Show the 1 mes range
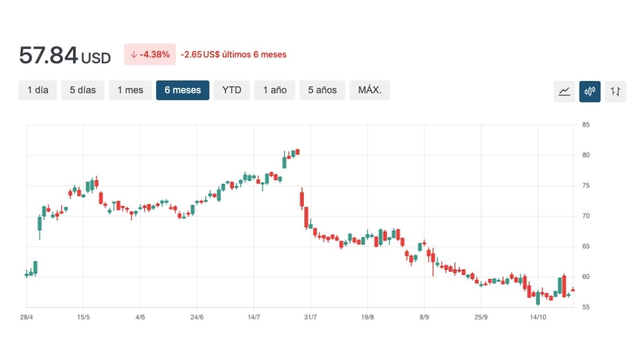644x362 pixels. (x=130, y=90)
